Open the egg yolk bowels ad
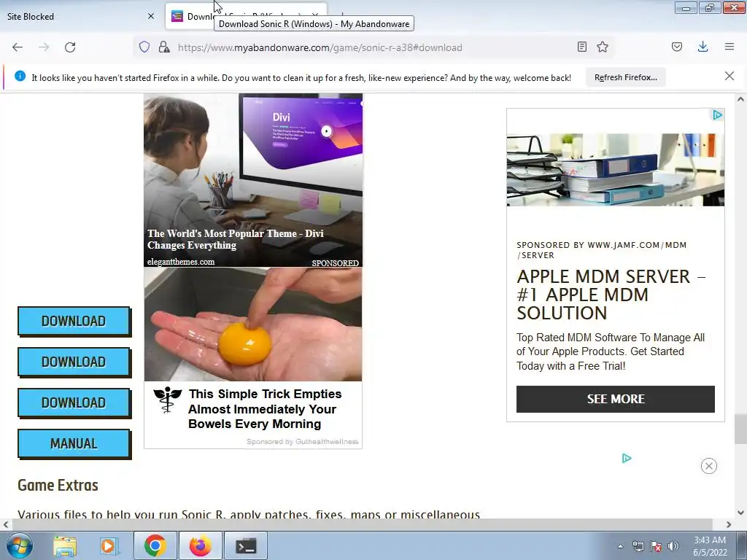 point(253,358)
